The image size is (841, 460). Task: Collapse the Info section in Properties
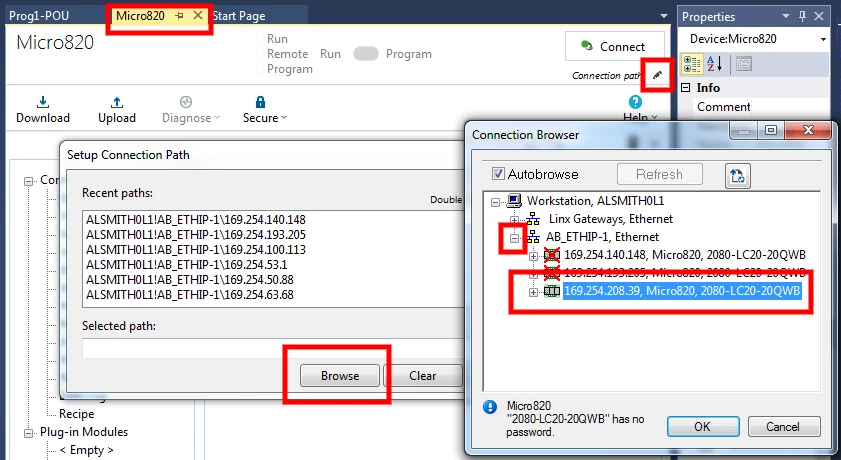[x=685, y=87]
